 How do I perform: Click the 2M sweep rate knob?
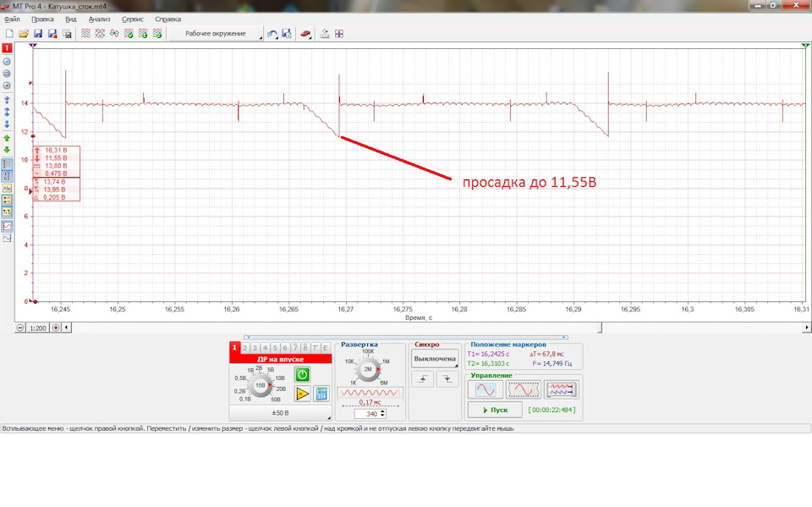point(368,369)
